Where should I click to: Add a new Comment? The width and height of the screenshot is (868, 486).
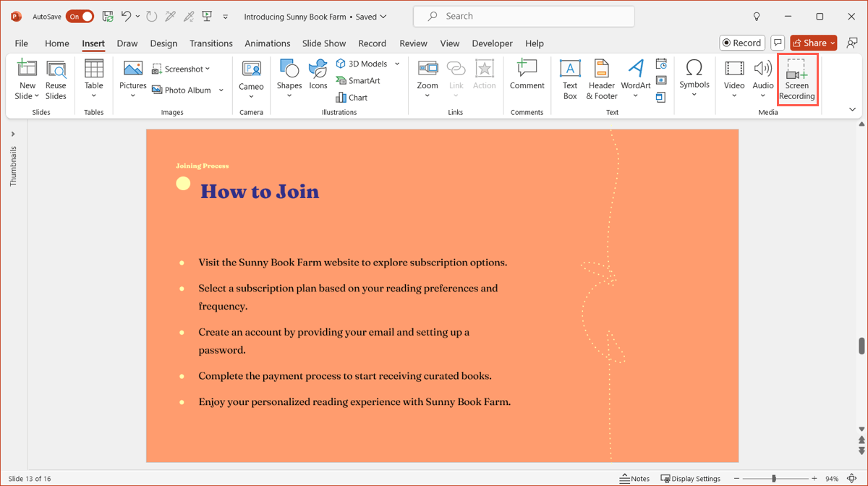tap(527, 75)
